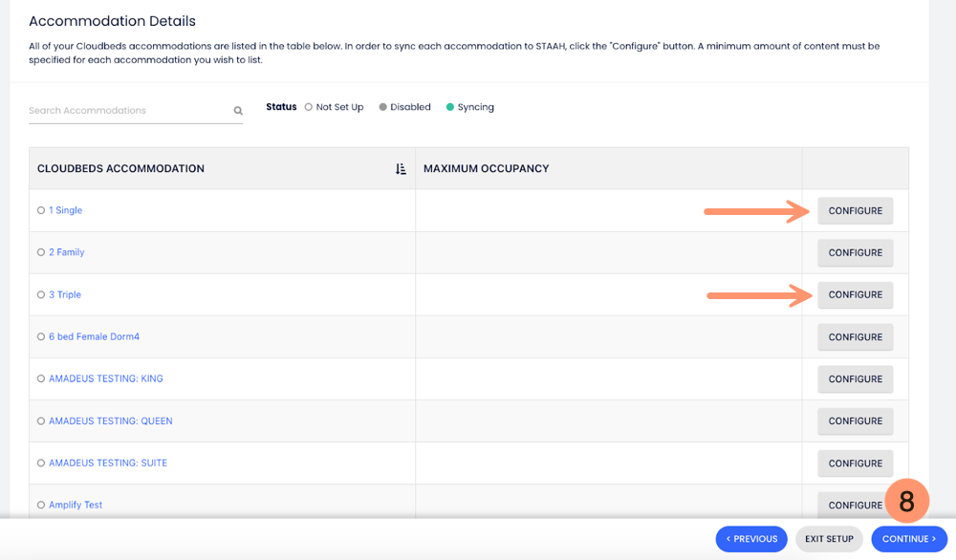Configure the 1 Single accommodation
The width and height of the screenshot is (956, 560).
click(855, 210)
